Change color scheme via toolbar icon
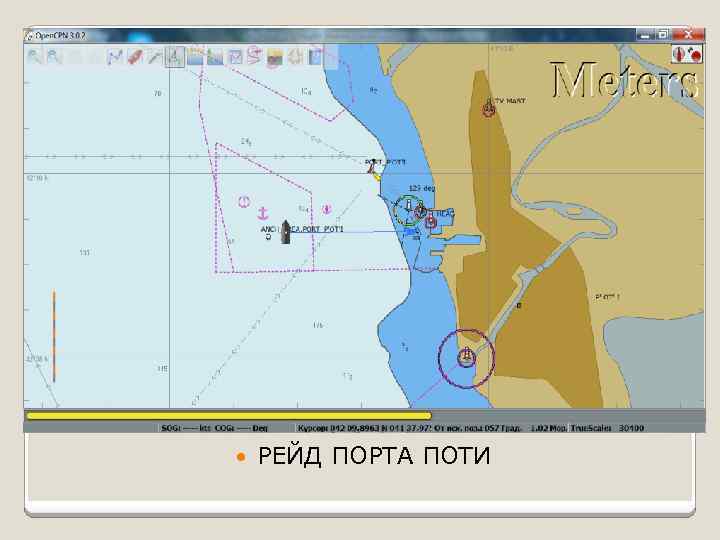 275,58
